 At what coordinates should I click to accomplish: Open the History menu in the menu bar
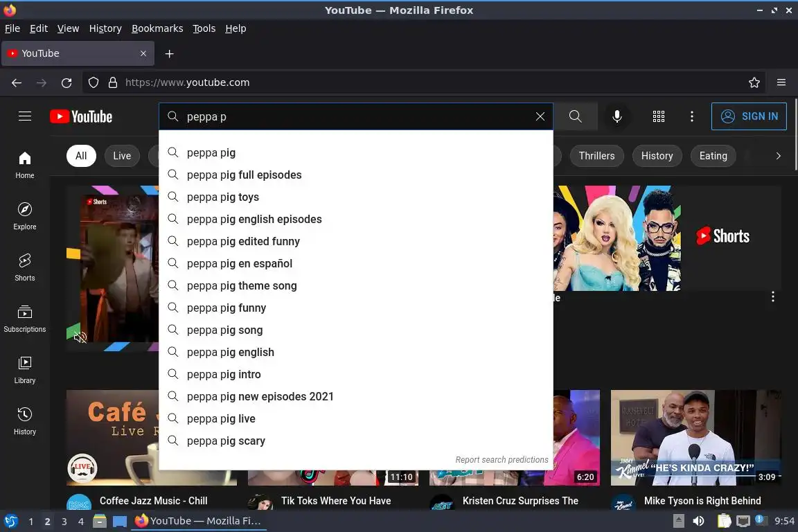coord(105,28)
